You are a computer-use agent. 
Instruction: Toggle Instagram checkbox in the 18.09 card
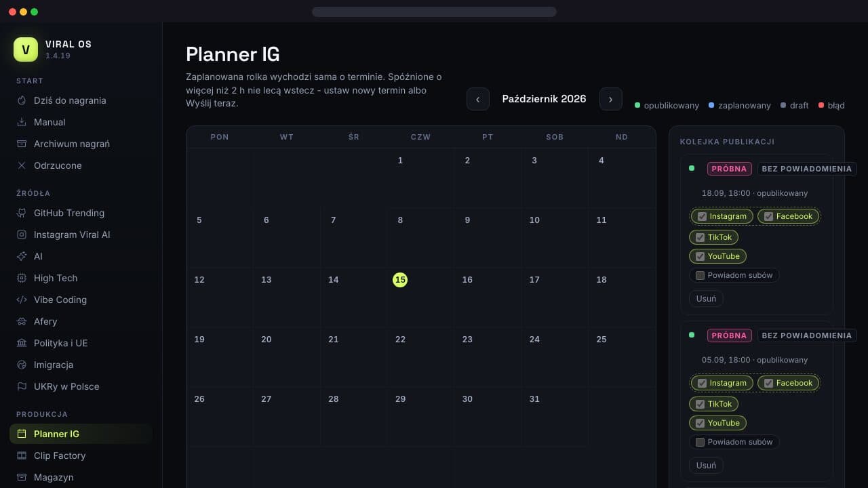pos(703,216)
